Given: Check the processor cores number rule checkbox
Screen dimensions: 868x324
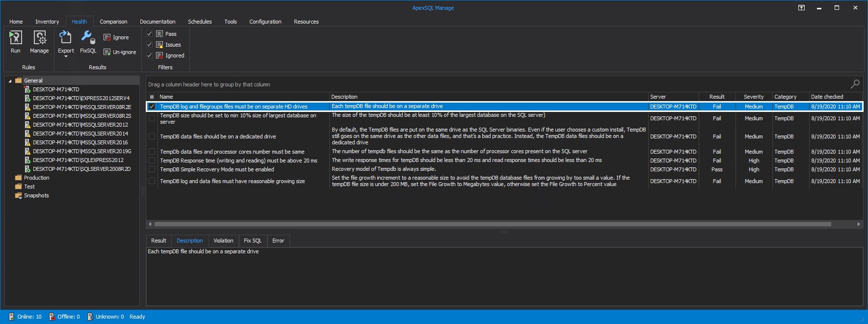Looking at the screenshot, I should 152,152.
